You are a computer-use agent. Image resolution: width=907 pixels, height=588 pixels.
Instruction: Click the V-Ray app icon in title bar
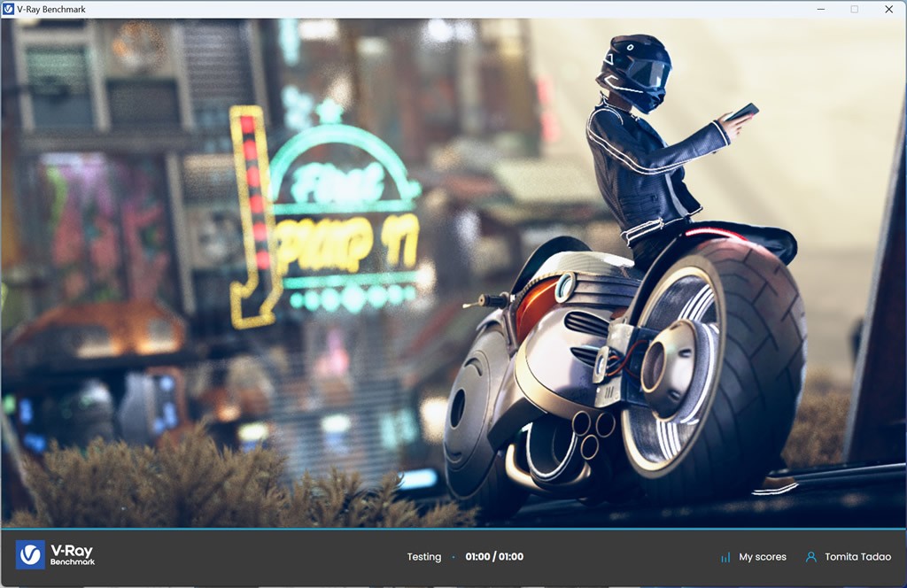pyautogui.click(x=8, y=9)
